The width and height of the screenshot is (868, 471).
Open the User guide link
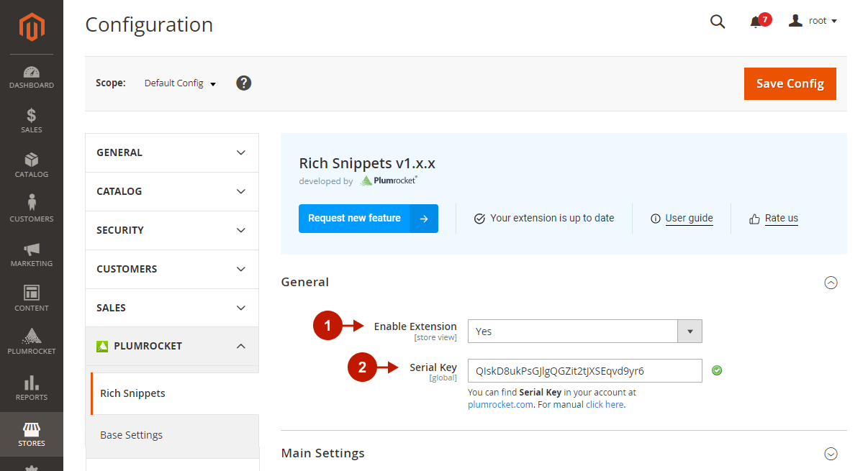(x=689, y=218)
